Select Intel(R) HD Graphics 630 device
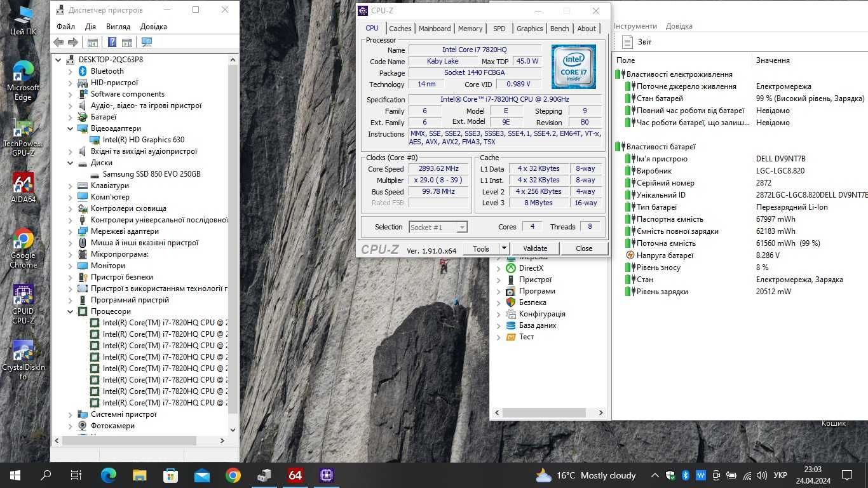 (x=144, y=140)
